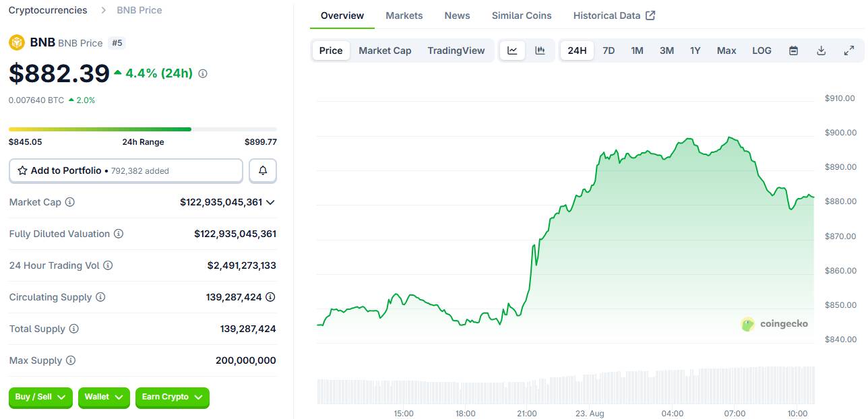Switch to candlestick chart icon

tap(540, 51)
